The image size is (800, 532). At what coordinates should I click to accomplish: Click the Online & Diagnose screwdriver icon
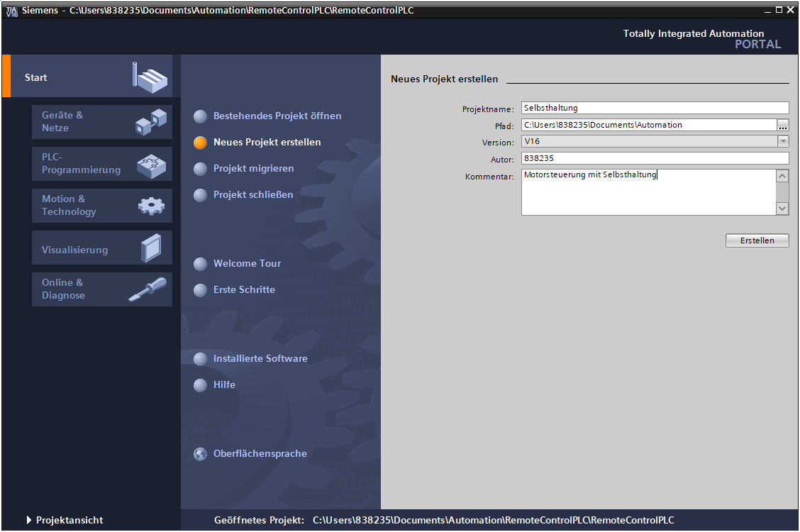pos(148,289)
